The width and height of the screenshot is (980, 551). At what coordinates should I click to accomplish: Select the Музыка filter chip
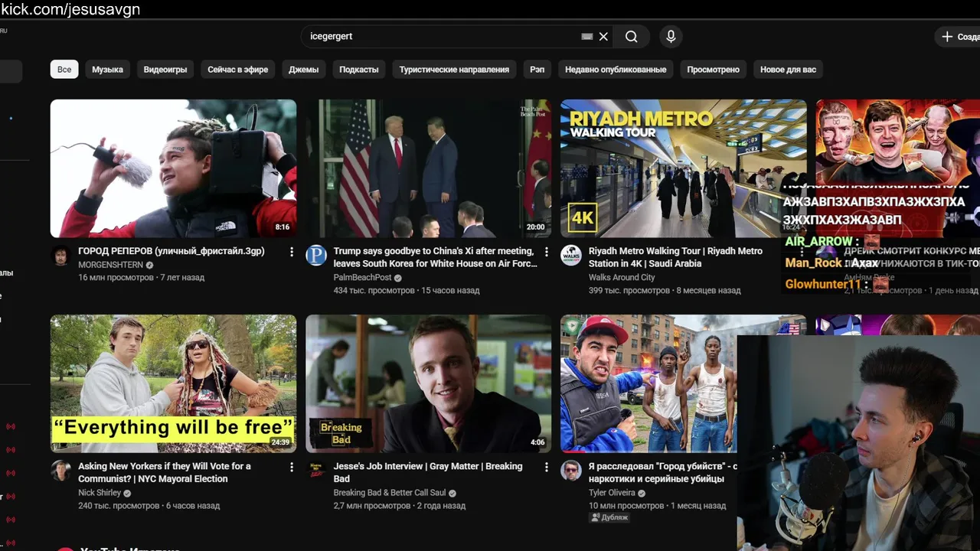click(x=107, y=69)
